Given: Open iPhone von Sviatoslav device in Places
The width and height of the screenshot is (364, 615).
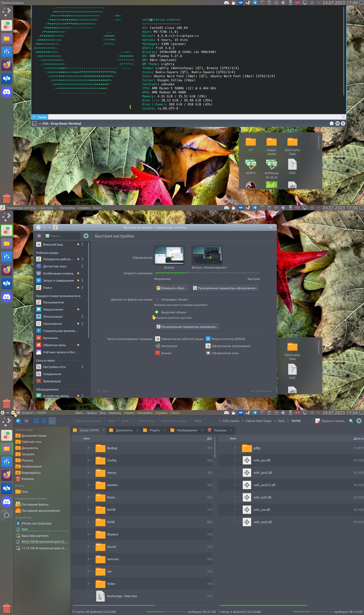Looking at the screenshot, I should (37, 524).
